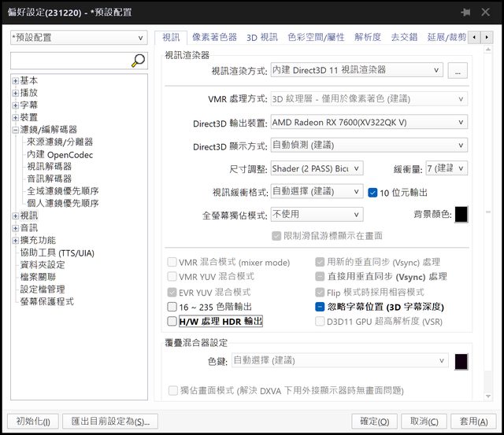Collapse the 濾鏡/編解碼器 tree node
The image size is (504, 435).
[16, 130]
